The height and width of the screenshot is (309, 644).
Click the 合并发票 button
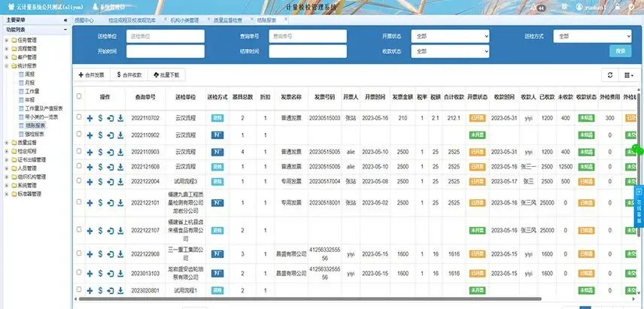91,74
